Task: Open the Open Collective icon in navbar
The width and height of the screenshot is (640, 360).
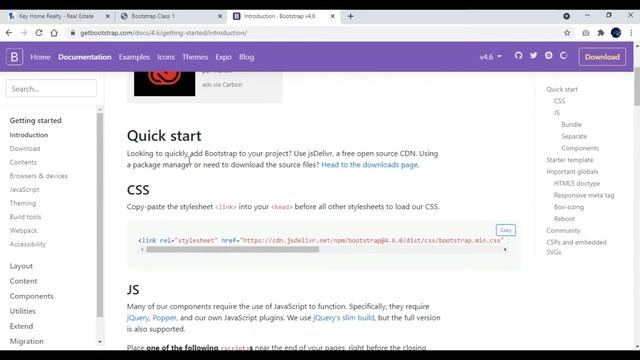Action: [x=564, y=56]
